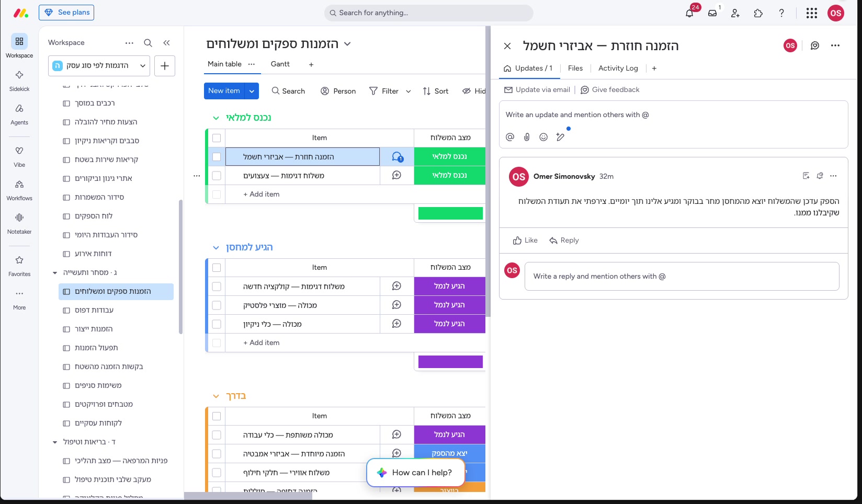Open Workflows in the left rail
This screenshot has height=504, width=862.
click(19, 189)
